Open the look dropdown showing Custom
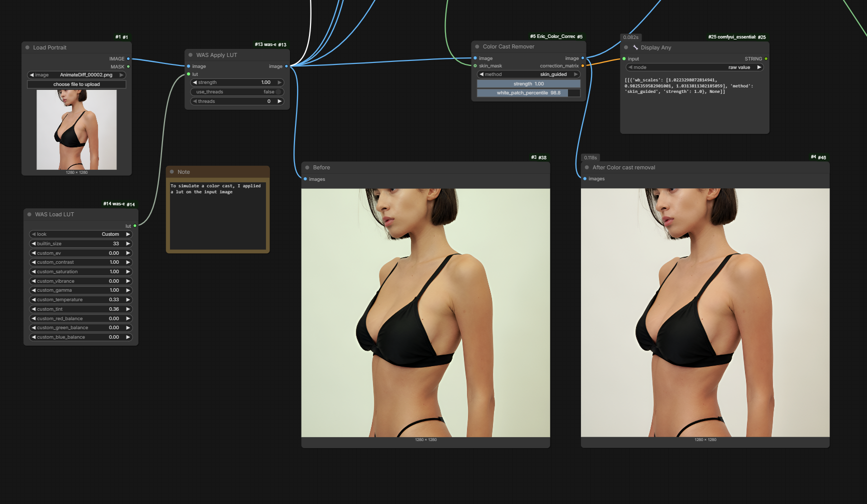 (x=80, y=234)
